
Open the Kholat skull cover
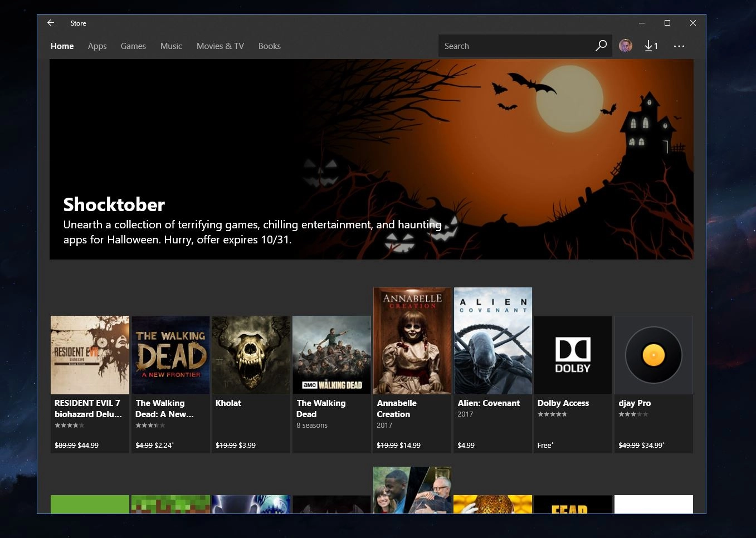251,355
